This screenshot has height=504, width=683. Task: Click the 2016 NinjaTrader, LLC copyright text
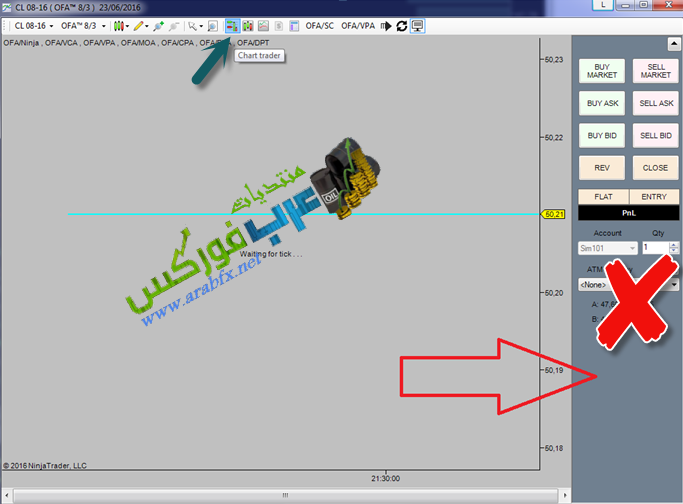[45, 466]
